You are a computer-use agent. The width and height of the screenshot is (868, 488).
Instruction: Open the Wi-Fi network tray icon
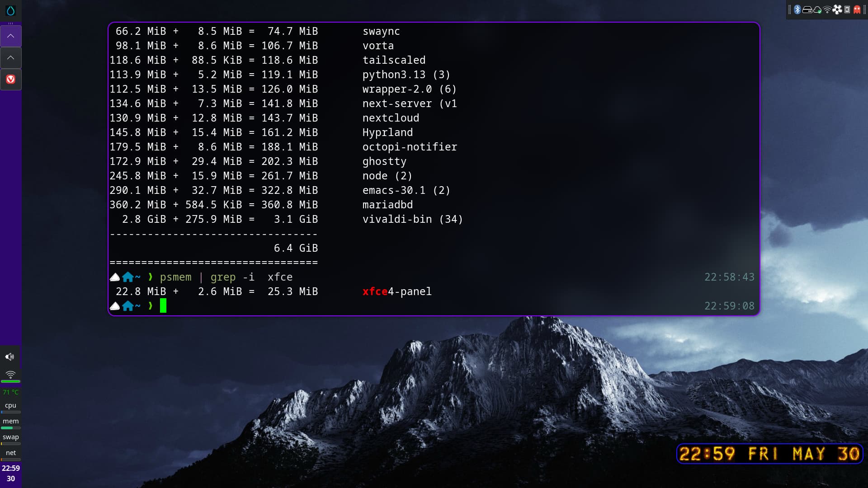click(827, 10)
